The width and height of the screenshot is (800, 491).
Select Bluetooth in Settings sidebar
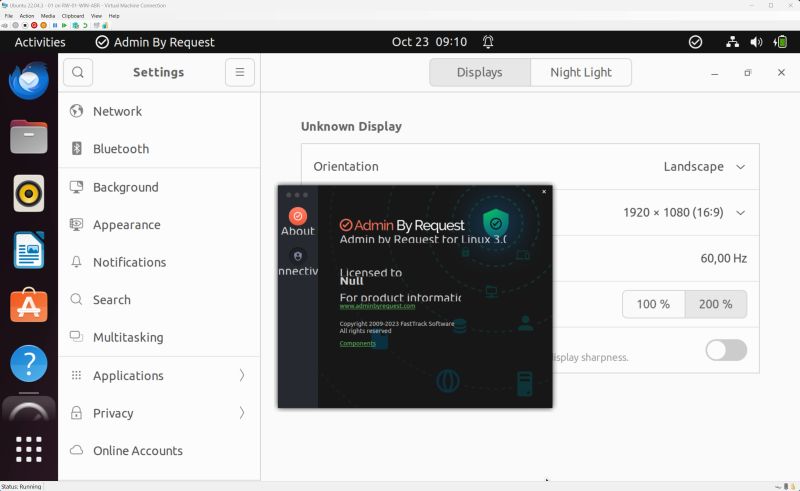(x=159, y=149)
